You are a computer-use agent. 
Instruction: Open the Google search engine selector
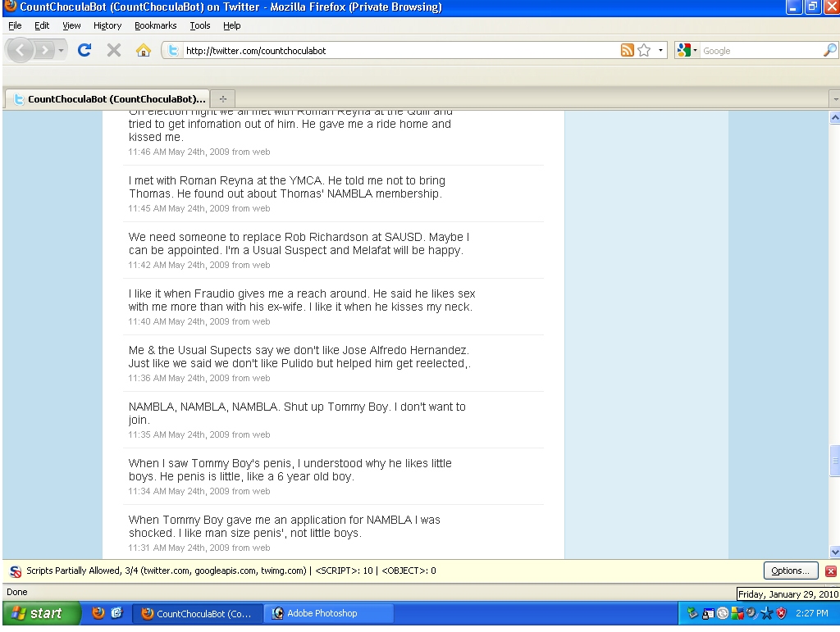click(688, 51)
